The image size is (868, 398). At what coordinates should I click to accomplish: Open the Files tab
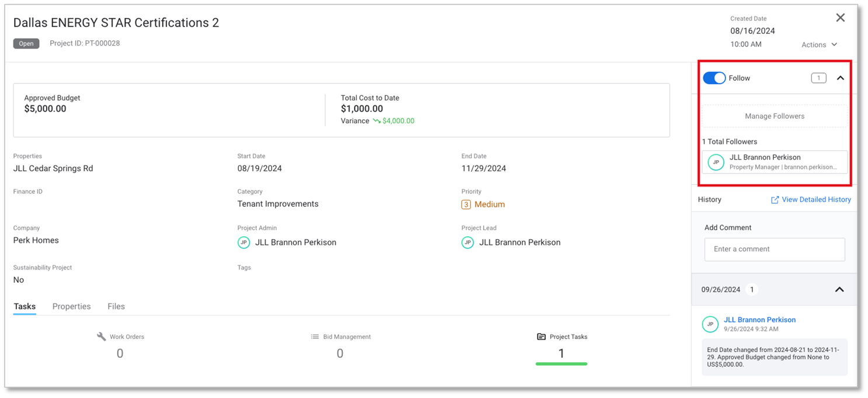tap(116, 306)
